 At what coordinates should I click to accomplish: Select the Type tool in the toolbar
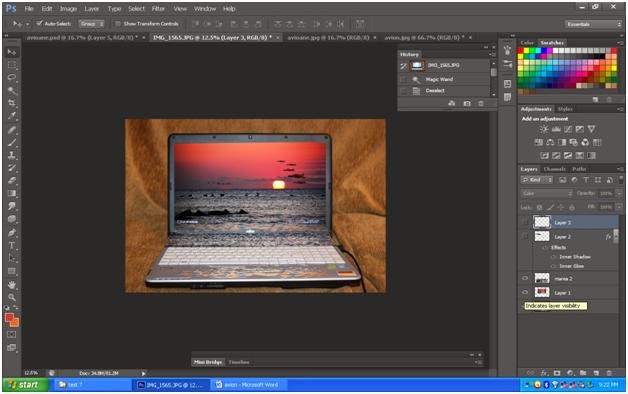12,245
